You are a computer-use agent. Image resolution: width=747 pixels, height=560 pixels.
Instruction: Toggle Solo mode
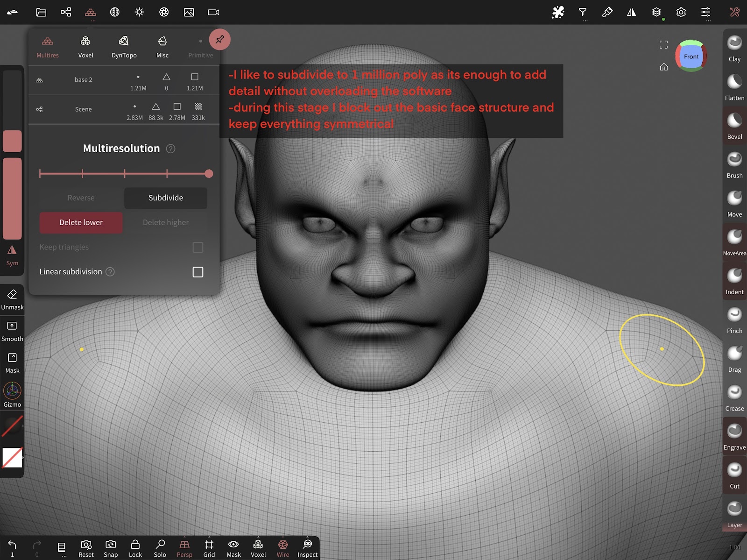(x=160, y=548)
